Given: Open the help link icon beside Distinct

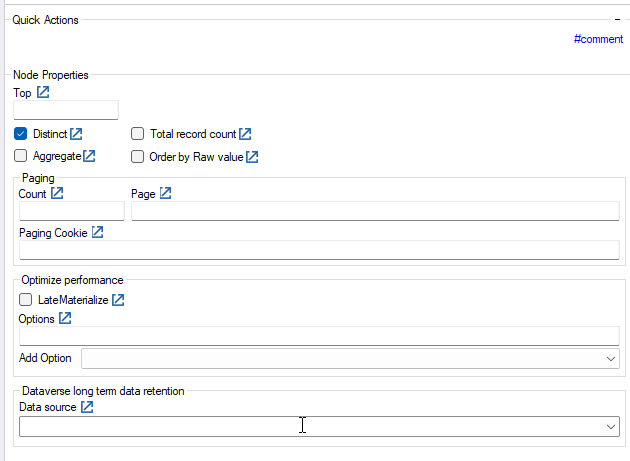Looking at the screenshot, I should coord(76,134).
